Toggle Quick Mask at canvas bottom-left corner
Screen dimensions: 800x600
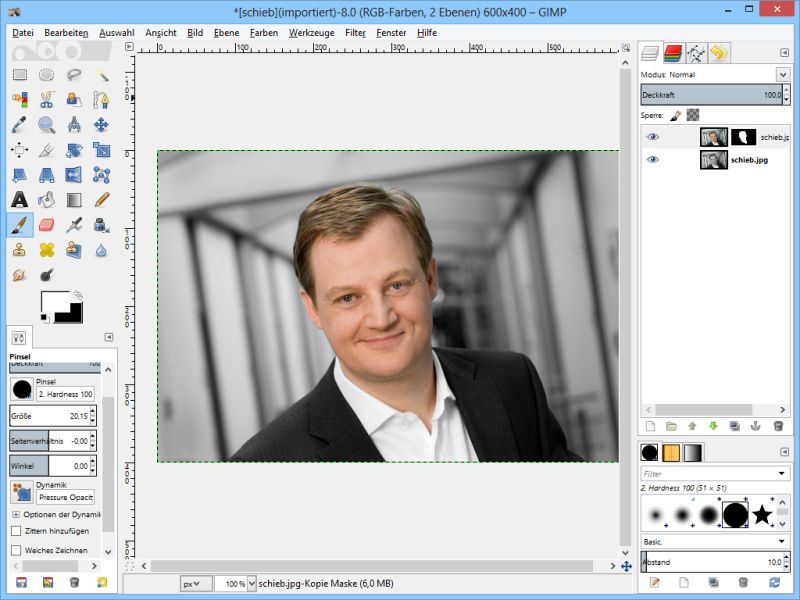[x=130, y=566]
